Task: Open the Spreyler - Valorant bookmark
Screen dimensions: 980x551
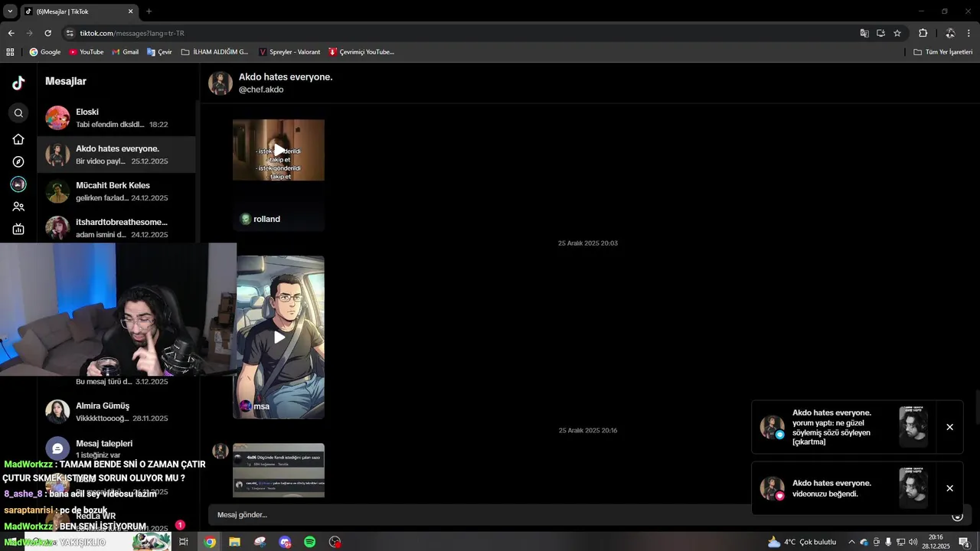Action: point(289,52)
